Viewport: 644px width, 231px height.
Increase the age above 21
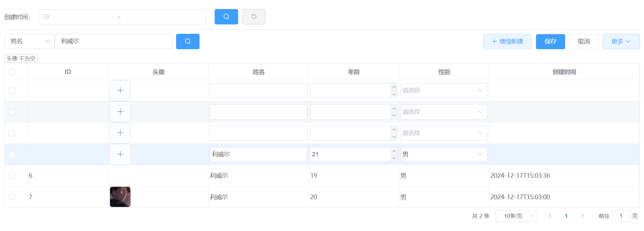(394, 151)
